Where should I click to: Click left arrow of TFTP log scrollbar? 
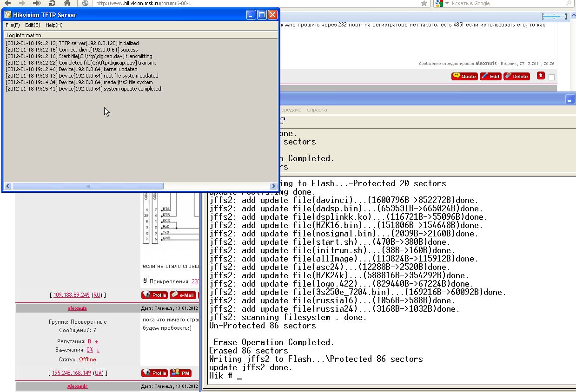[x=8, y=186]
